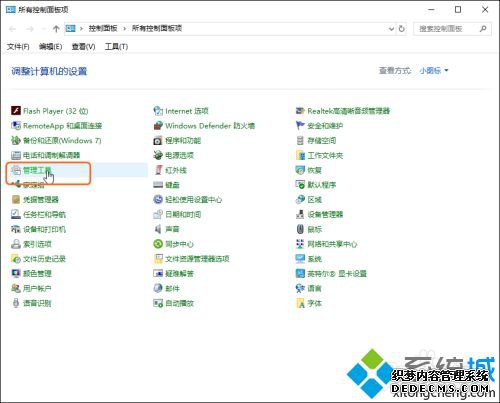Expand the chevron after 控制面板 breadcrumb
Viewport: 500px width, 403px height.
(x=124, y=29)
